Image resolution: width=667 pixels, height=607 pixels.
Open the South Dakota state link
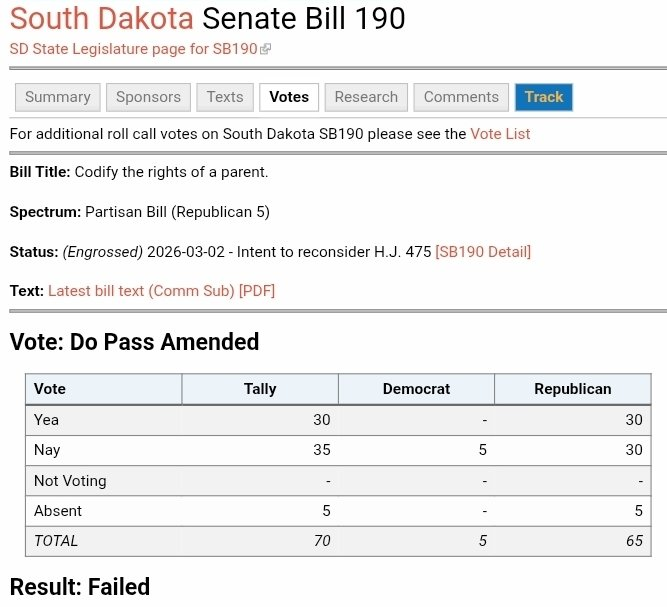coord(101,18)
